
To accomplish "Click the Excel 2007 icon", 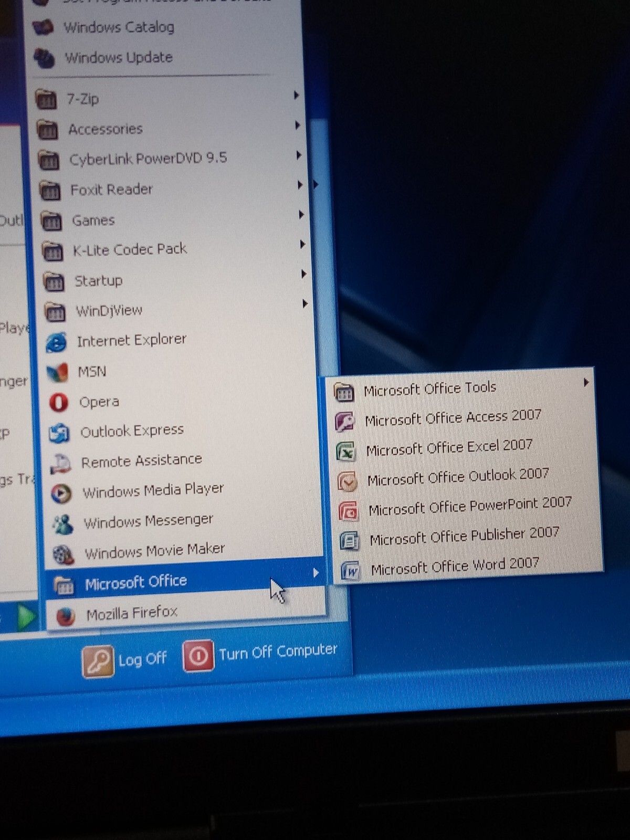I will coord(346,451).
